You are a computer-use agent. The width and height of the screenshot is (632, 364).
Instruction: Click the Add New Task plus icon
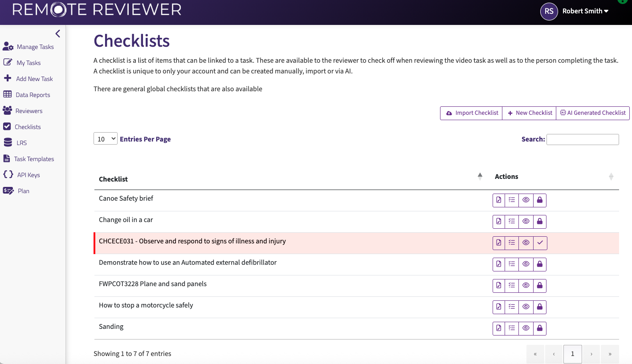click(x=8, y=78)
